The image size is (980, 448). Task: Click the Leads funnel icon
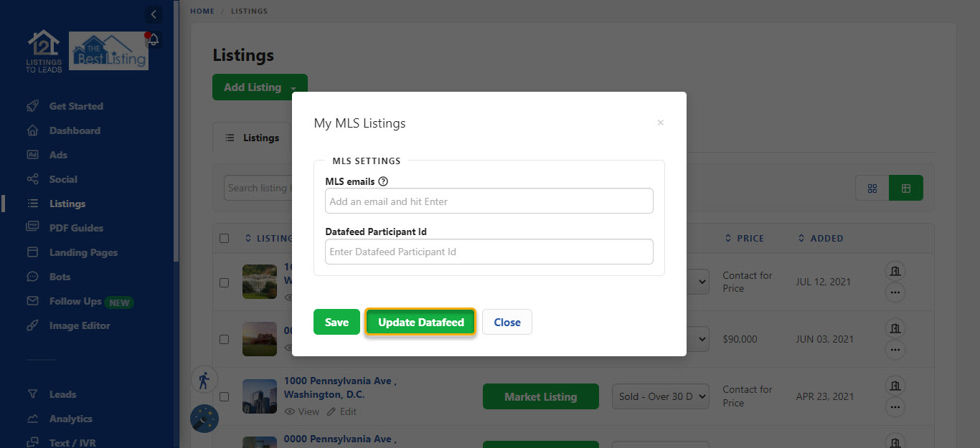(32, 394)
